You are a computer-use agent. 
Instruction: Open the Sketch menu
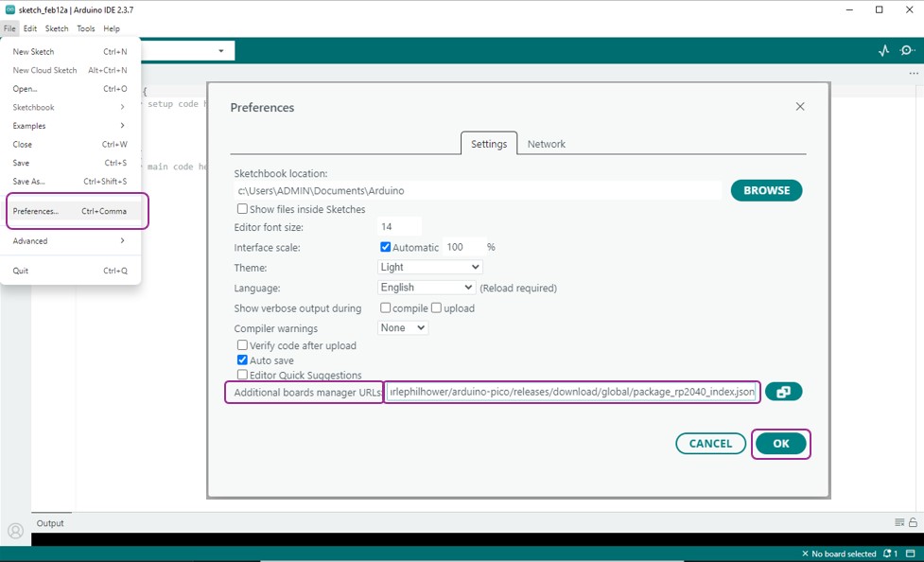click(57, 28)
